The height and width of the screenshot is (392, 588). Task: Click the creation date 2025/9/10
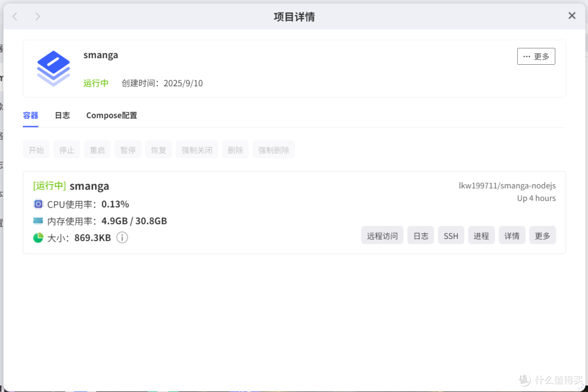pyautogui.click(x=183, y=83)
